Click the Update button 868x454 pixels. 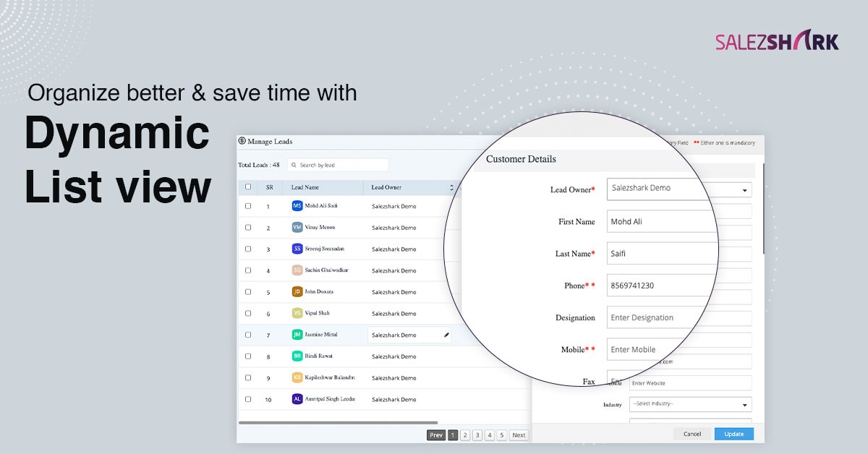click(734, 434)
